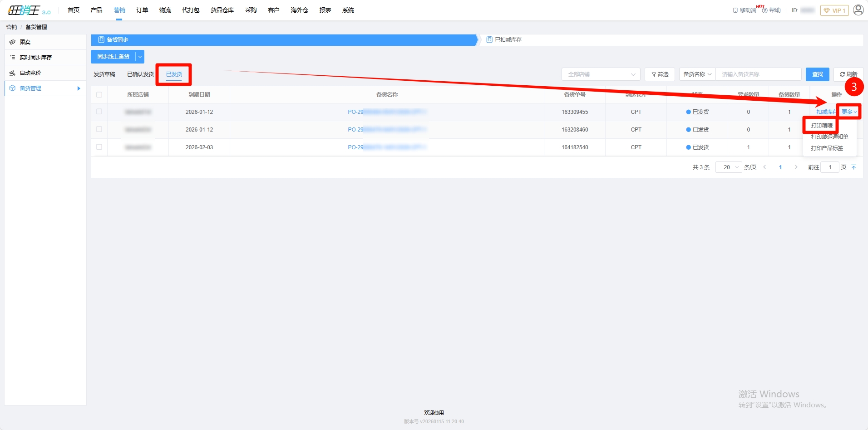Click the 移动端 mobile icon
868x430 pixels.
click(735, 10)
